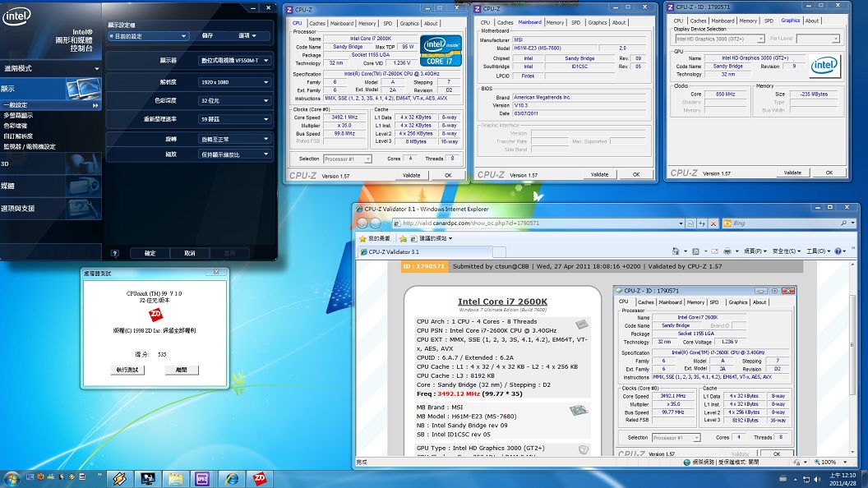The image size is (868, 488).
Task: Open the Mainboard tab in first CPU-Z window
Action: click(342, 23)
